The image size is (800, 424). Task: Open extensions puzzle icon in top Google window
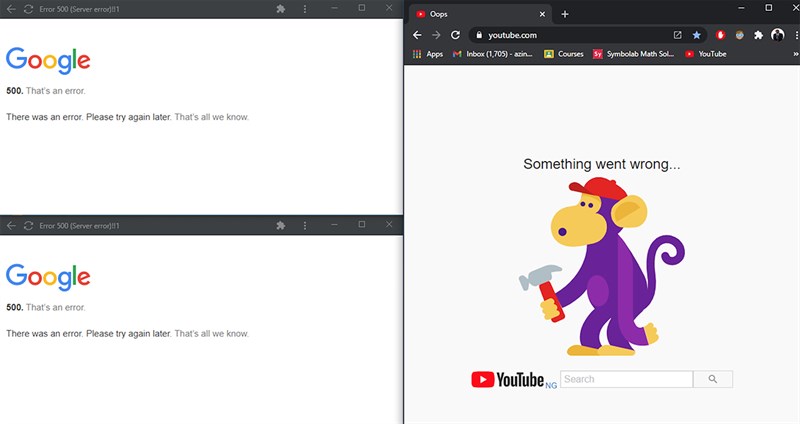pos(281,9)
